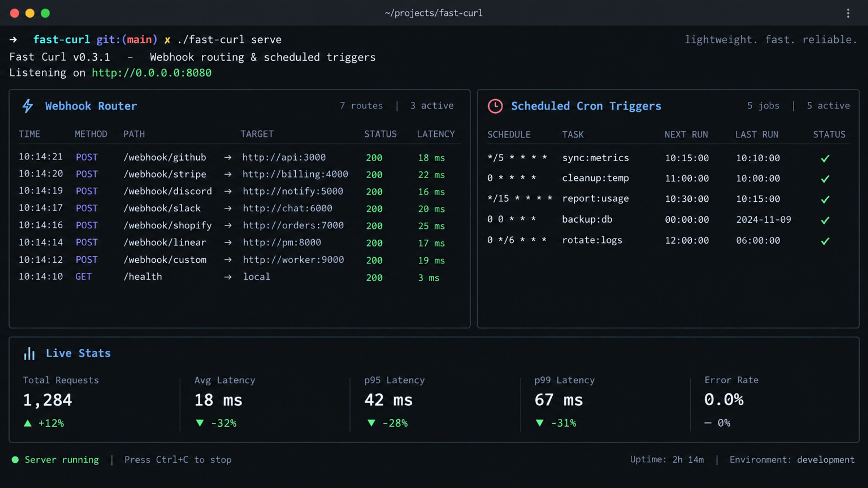The height and width of the screenshot is (488, 868).
Task: Click the ~/projects/fast-curl window title
Action: (x=434, y=13)
